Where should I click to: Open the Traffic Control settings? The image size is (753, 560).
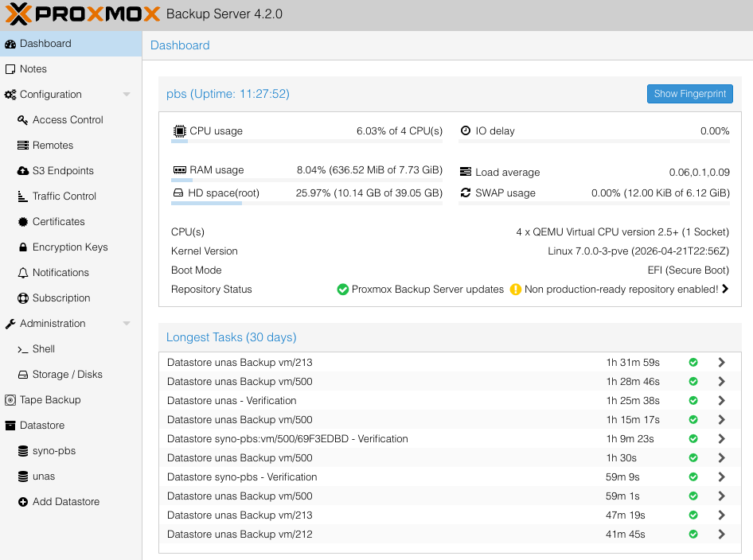coord(71,196)
